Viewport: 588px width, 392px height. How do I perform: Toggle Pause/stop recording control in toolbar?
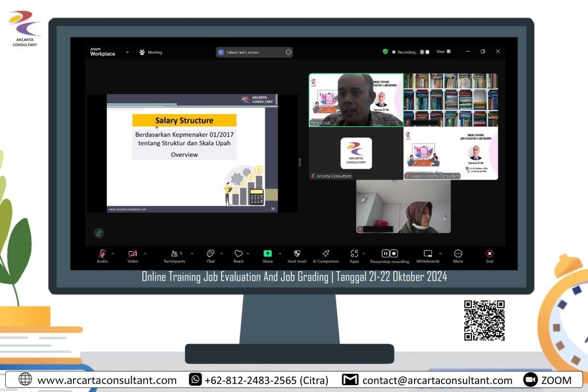[x=389, y=254]
